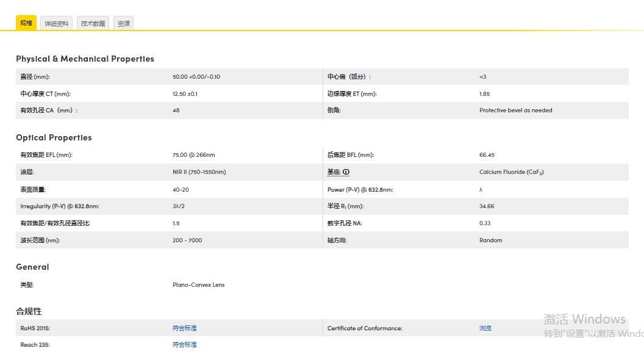The image size is (644, 354).
Task: Select the EFL value 75.00 @ 266nm
Action: 195,154
